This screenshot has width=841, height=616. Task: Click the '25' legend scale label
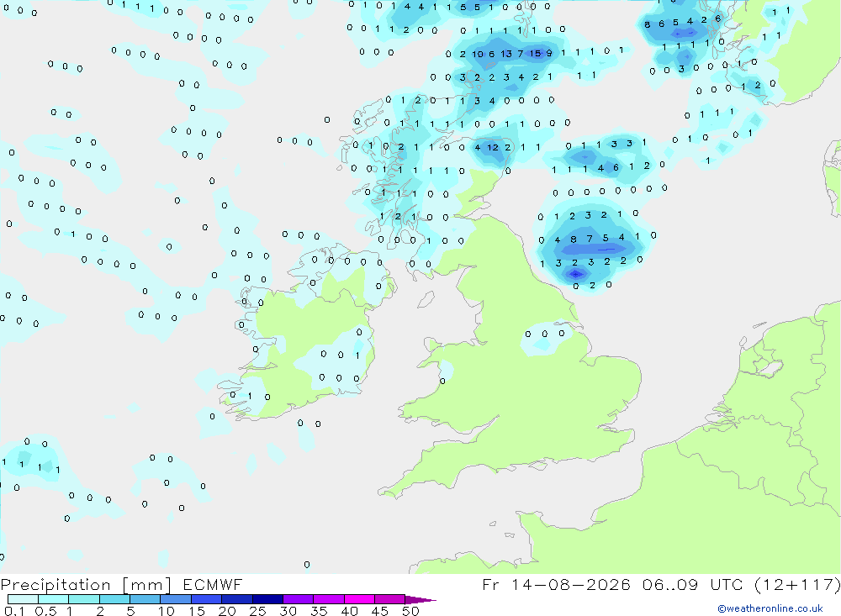[x=257, y=611]
